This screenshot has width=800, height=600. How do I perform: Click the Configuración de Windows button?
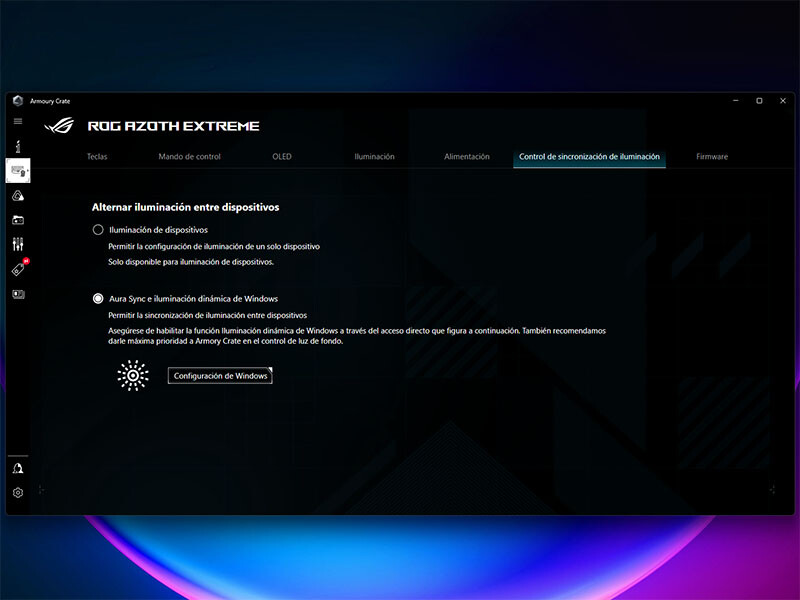pyautogui.click(x=220, y=376)
